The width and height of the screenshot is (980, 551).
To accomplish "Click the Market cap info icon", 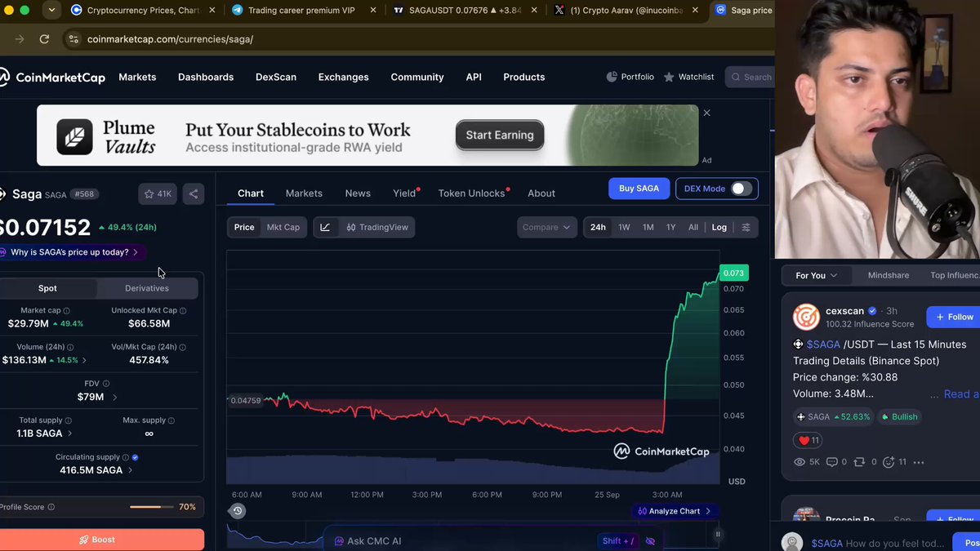I will 67,310.
